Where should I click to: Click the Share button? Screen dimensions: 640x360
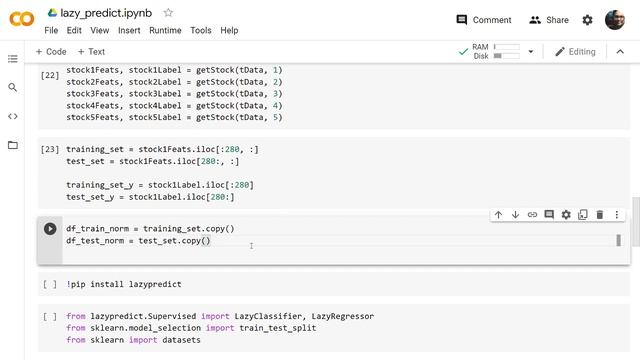(549, 20)
